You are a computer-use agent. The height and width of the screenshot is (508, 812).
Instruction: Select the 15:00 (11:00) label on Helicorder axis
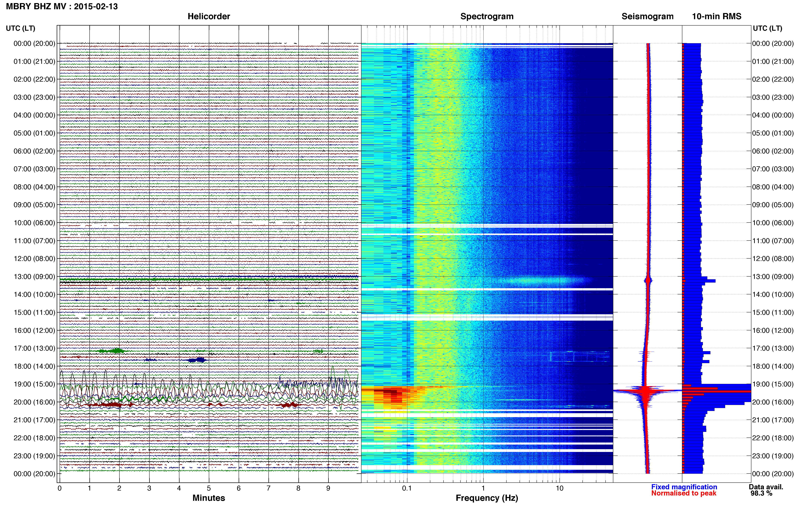point(34,312)
